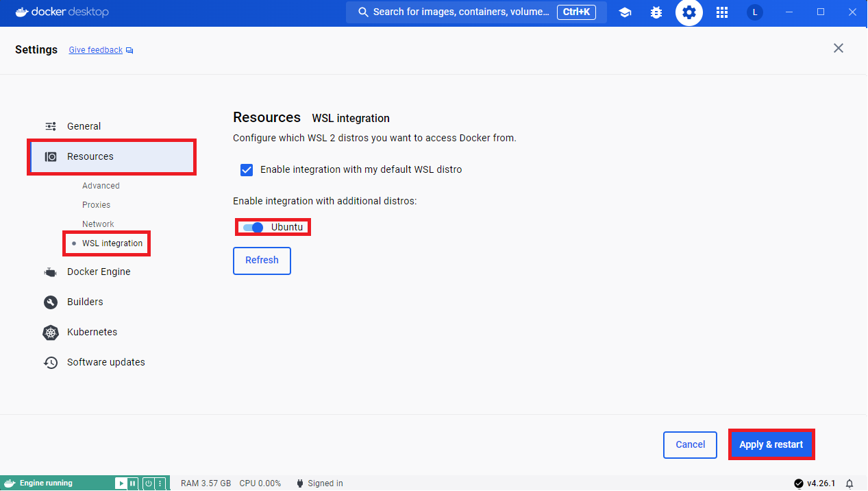Maximize the Docker Desktop window
Viewport: 868px width, 491px height.
[821, 12]
